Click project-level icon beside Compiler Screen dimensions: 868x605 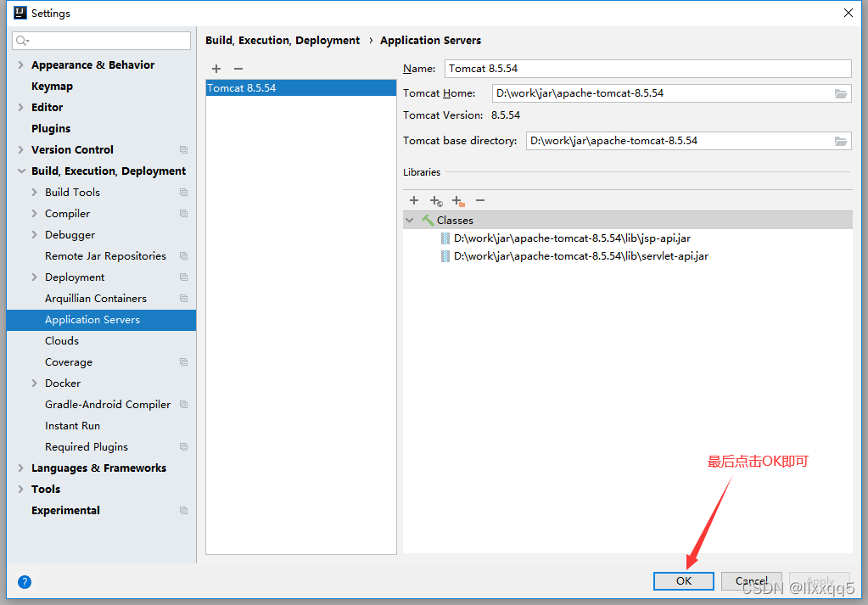184,214
